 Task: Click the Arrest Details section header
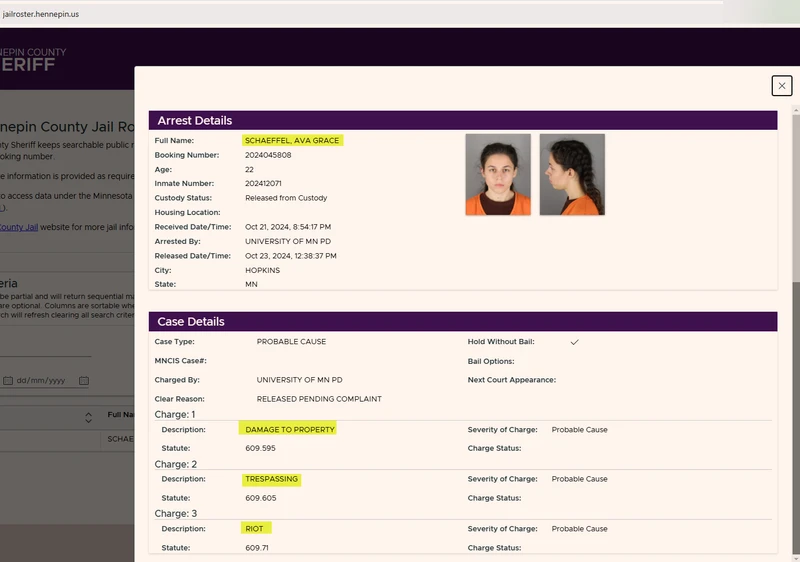463,120
